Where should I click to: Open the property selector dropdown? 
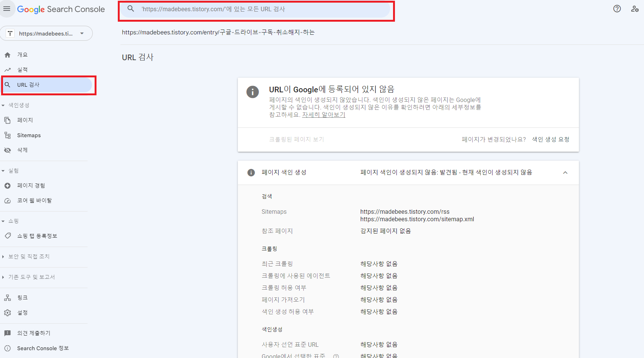[46, 33]
